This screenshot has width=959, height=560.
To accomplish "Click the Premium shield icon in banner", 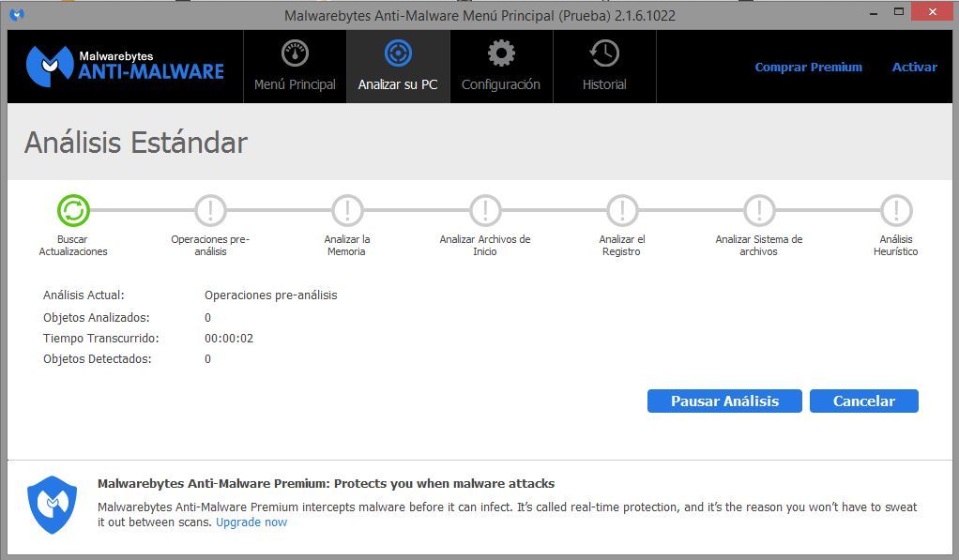I will coord(52,505).
